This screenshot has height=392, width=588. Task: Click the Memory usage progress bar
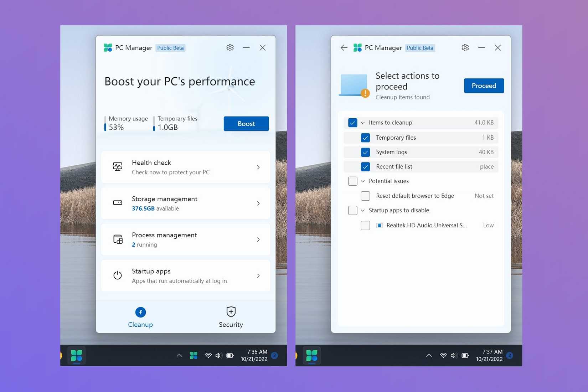[105, 124]
